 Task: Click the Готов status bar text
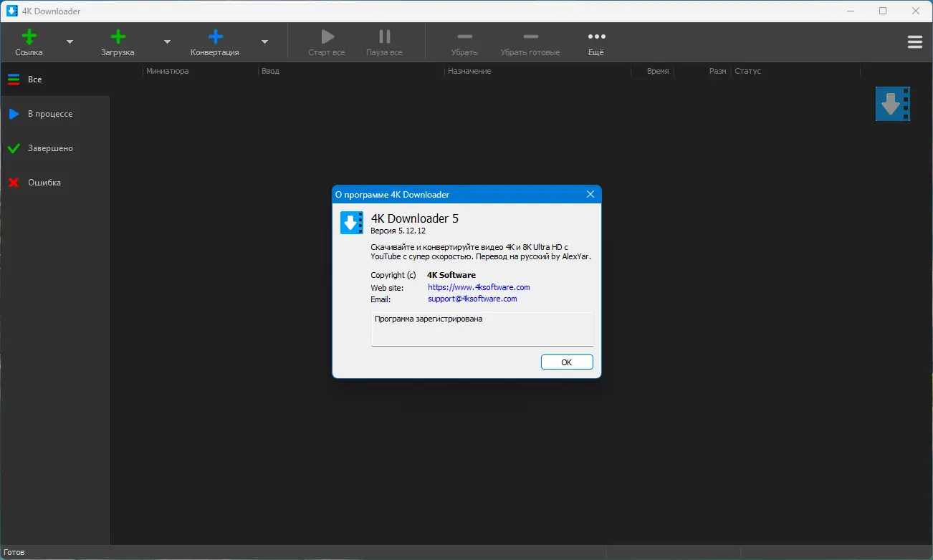point(14,553)
